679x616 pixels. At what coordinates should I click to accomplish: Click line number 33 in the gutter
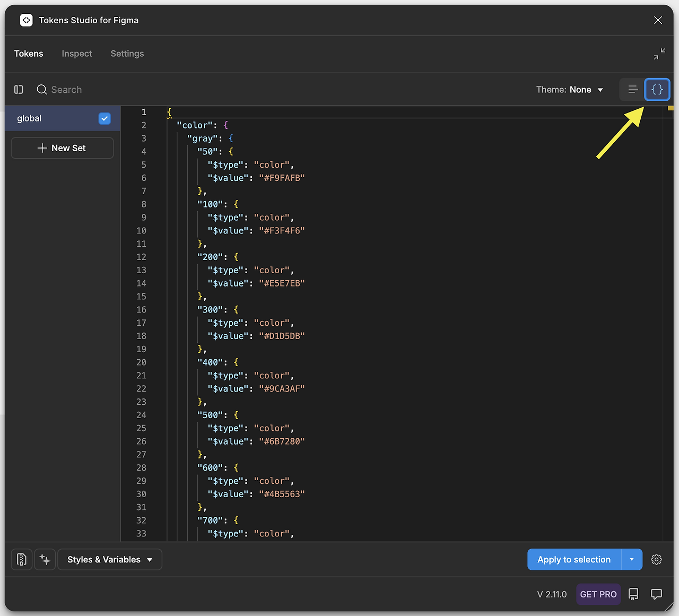141,534
